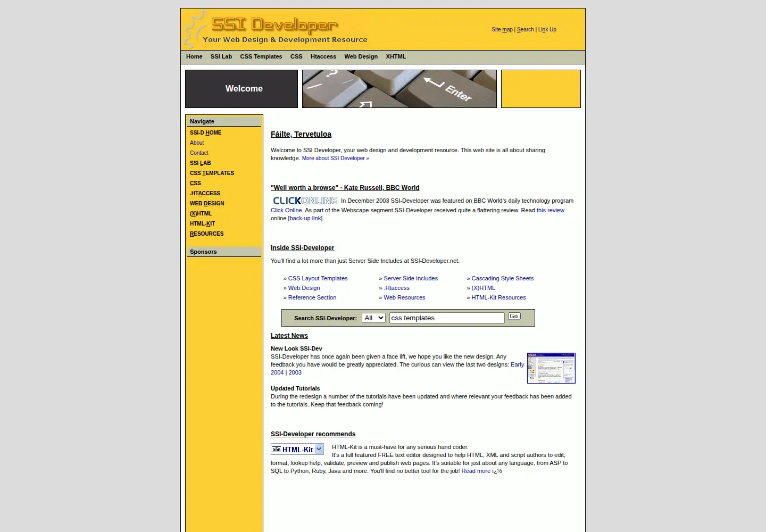The width and height of the screenshot is (766, 532).
Task: Click the search text field with css templates
Action: coord(447,318)
